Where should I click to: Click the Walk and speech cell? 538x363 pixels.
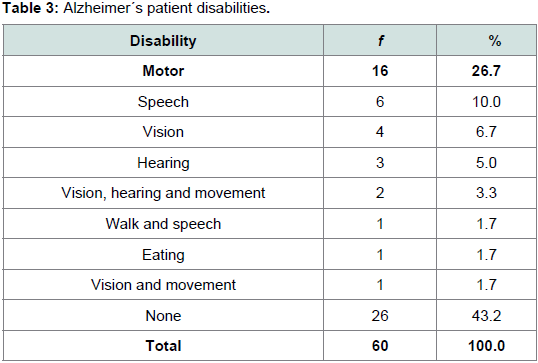point(163,224)
